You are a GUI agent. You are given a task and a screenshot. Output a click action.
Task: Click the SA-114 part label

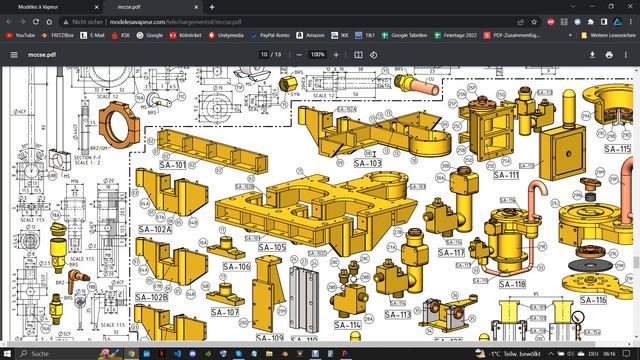point(348,325)
